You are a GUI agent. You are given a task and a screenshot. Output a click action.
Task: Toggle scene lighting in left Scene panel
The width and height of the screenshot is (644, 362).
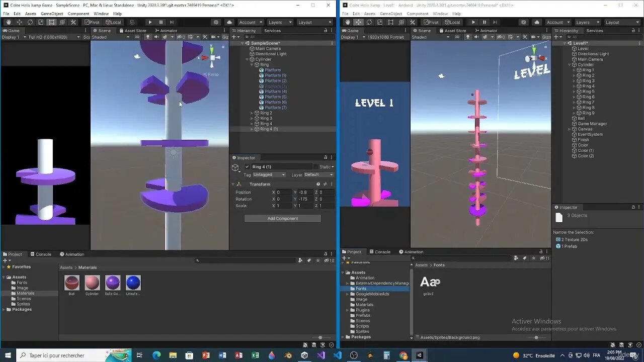147,37
